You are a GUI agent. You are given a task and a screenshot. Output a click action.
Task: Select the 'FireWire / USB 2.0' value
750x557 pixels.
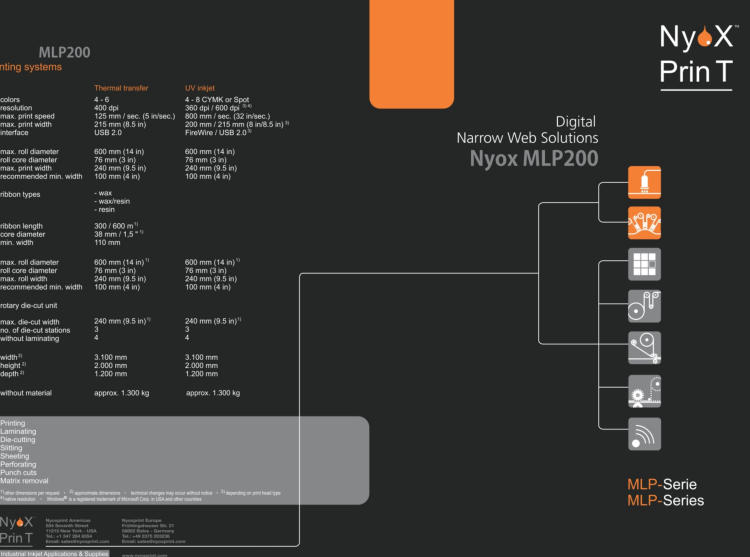(x=216, y=132)
